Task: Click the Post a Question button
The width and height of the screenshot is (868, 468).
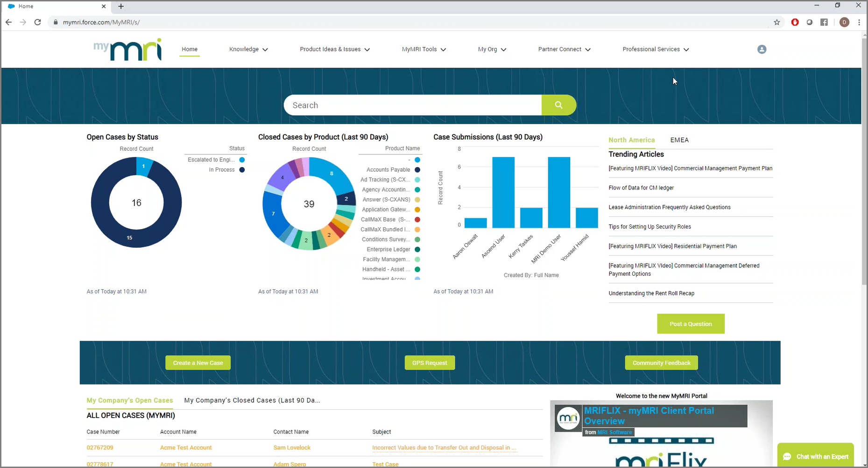Action: 691,324
